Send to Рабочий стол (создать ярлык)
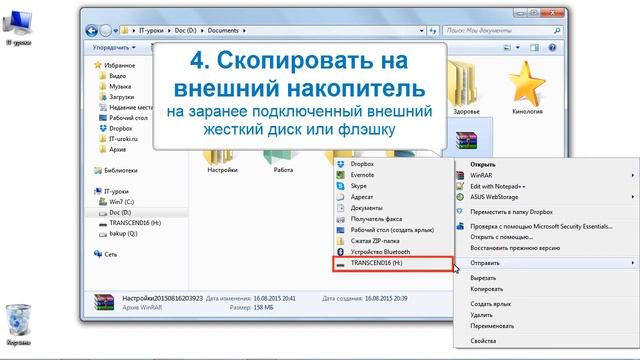 click(393, 230)
